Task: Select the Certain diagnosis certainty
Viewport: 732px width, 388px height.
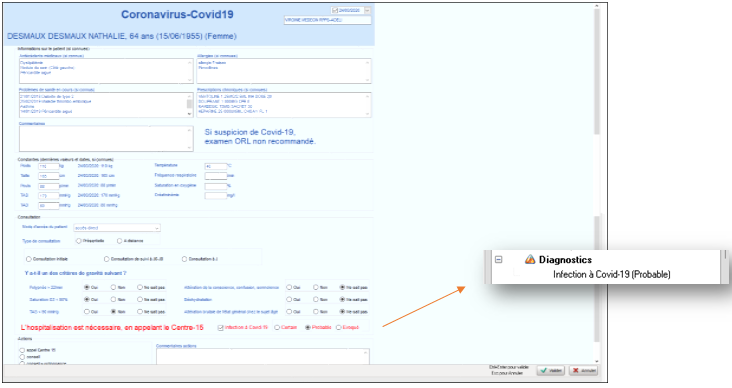Action: click(x=277, y=328)
